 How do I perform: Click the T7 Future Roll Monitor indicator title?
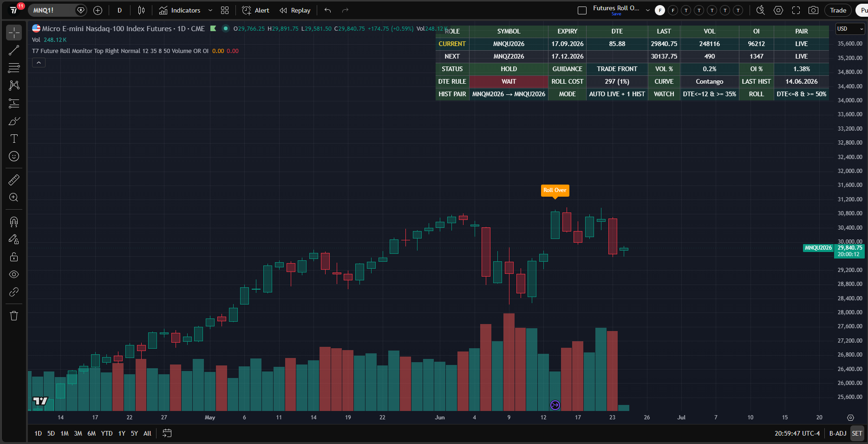pos(120,51)
